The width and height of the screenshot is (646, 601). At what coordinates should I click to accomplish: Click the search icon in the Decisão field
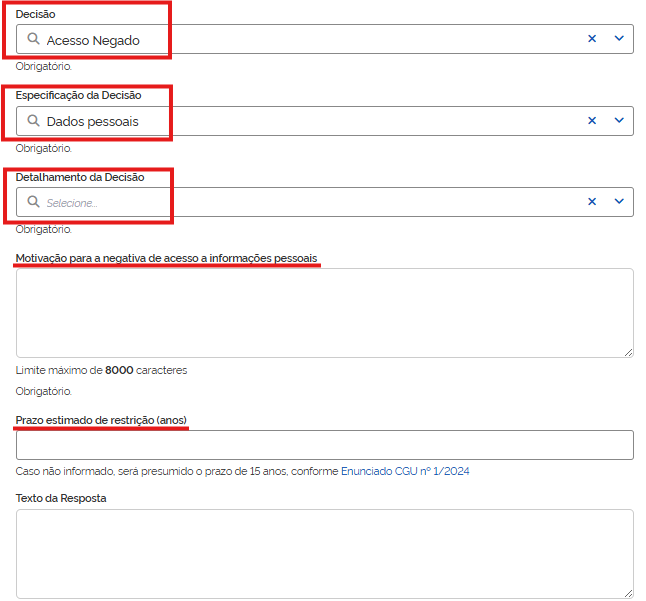click(x=34, y=40)
